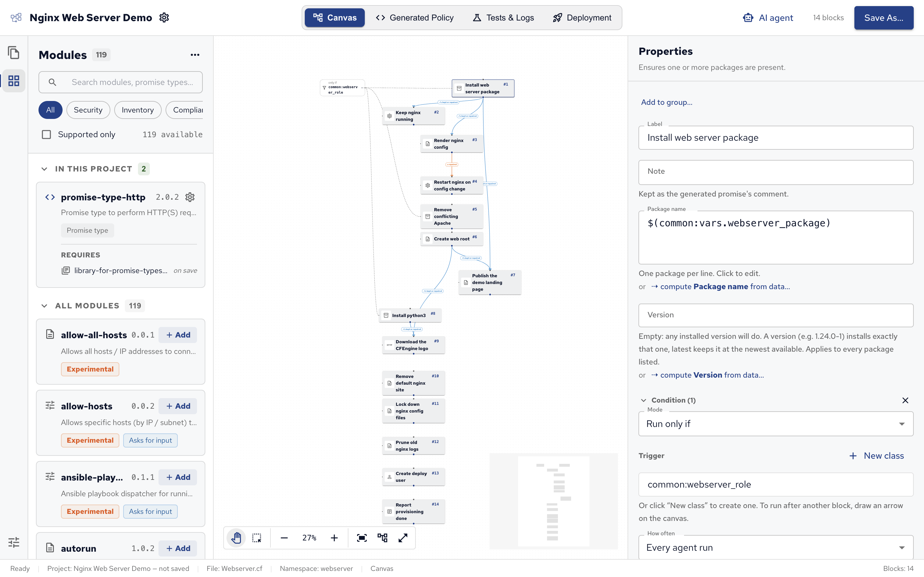Select the Security filter chip
Viewport: 924px width, 577px height.
pyautogui.click(x=88, y=110)
